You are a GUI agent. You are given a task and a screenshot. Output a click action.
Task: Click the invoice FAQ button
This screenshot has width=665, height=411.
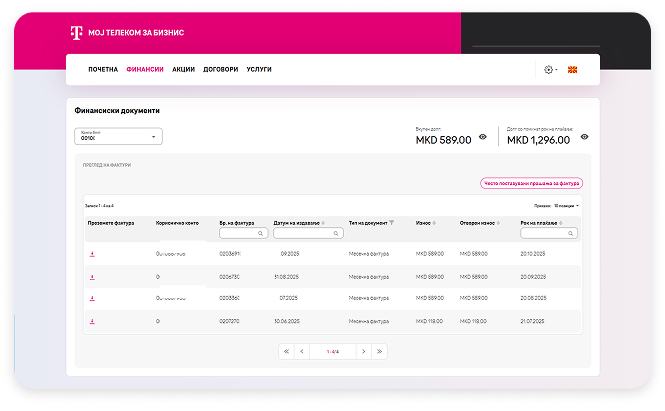[531, 183]
